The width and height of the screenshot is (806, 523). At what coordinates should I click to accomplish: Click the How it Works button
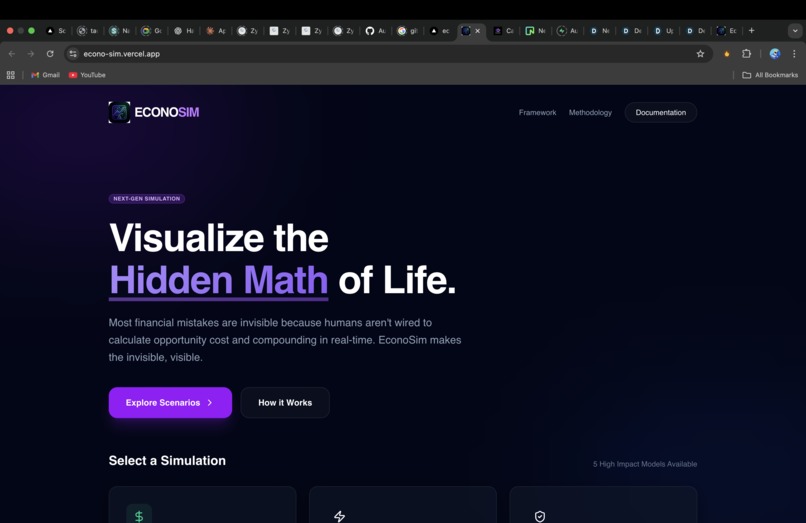click(x=285, y=403)
